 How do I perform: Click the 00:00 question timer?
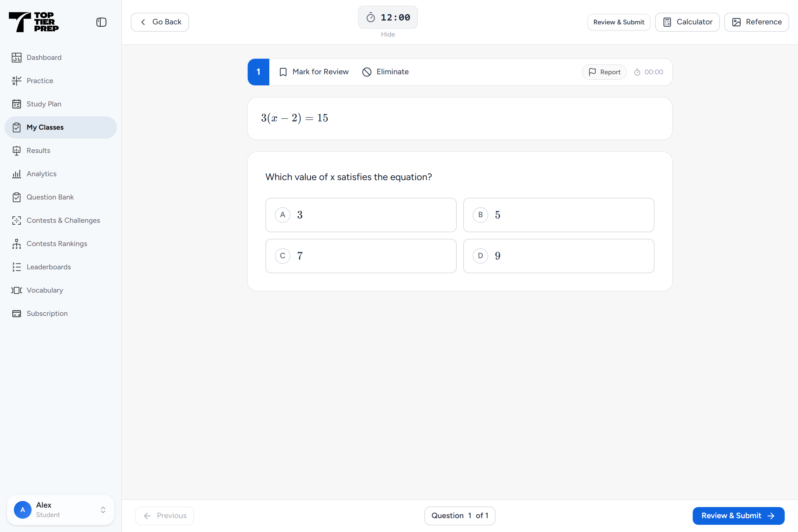[x=648, y=72]
